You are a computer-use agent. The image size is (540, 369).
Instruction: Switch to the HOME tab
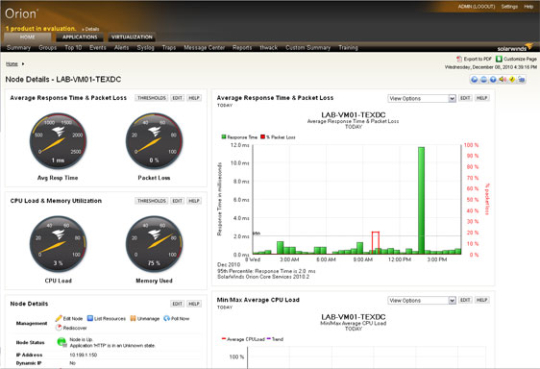click(x=28, y=37)
